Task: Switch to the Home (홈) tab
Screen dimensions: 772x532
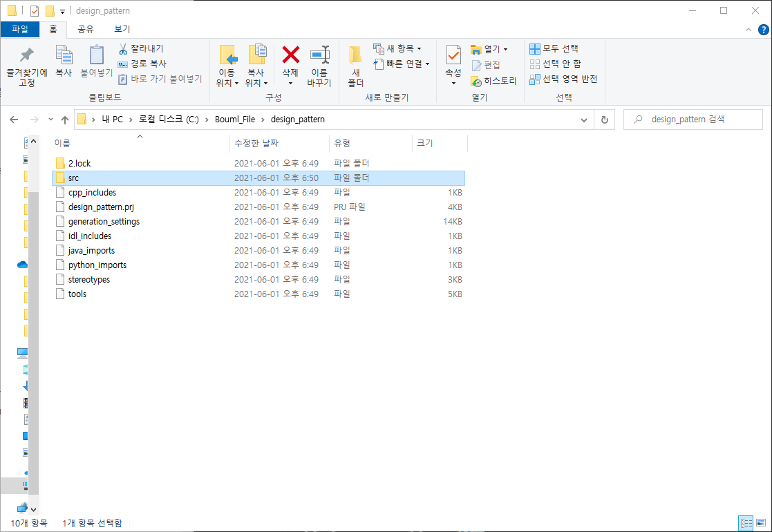Action: coord(53,29)
